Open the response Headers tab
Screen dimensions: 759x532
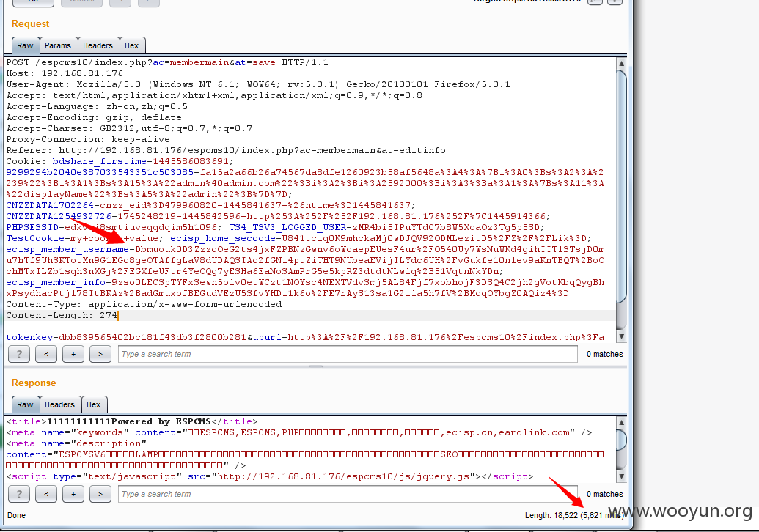point(59,404)
